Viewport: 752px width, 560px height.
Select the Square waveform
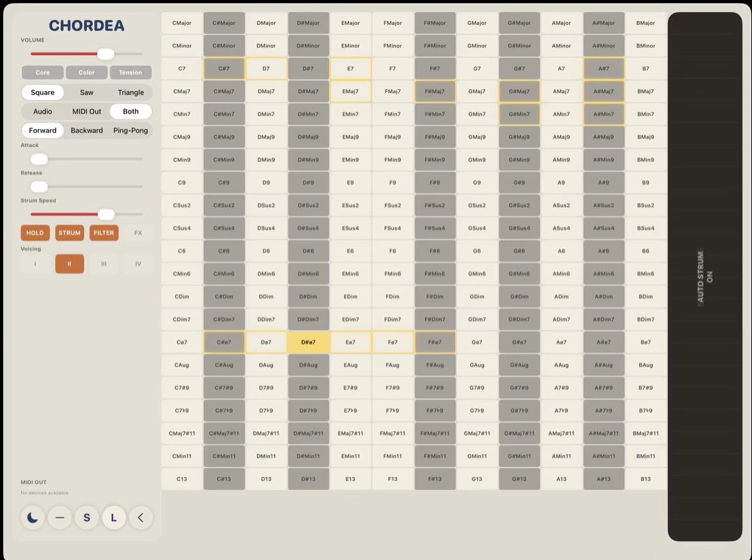point(42,92)
